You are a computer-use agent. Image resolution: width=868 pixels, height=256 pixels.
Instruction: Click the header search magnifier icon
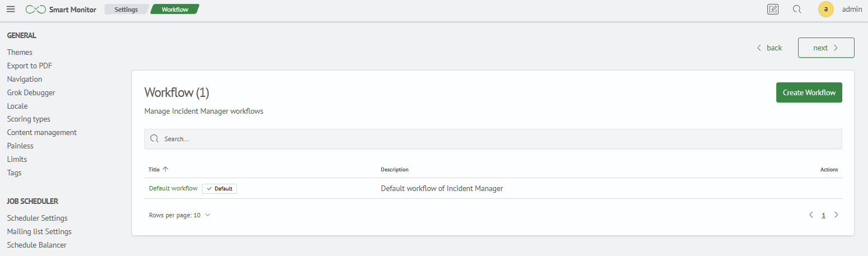(x=798, y=10)
